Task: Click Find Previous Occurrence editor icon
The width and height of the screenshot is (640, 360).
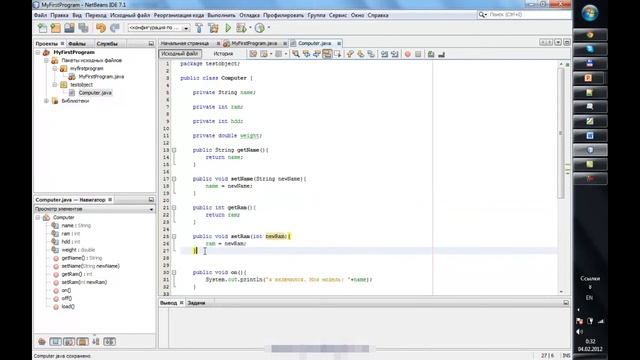Action: [x=306, y=54]
